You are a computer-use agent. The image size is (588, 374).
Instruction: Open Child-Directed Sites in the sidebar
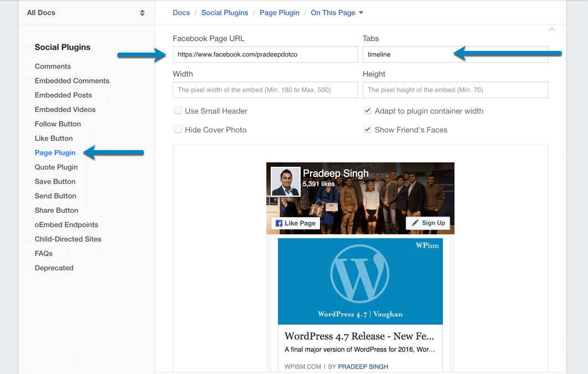pos(68,239)
